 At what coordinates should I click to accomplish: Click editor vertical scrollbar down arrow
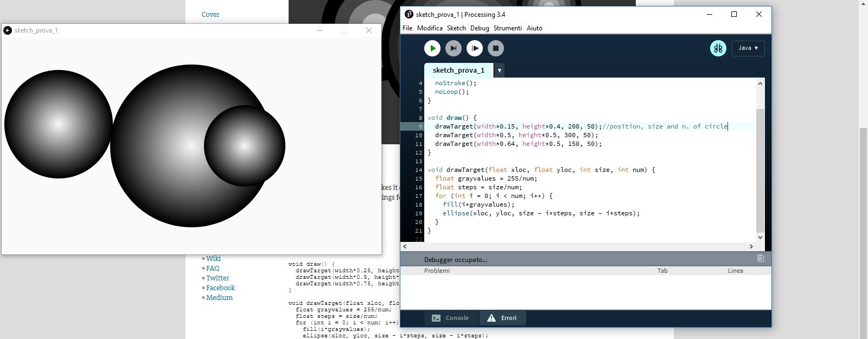click(760, 237)
